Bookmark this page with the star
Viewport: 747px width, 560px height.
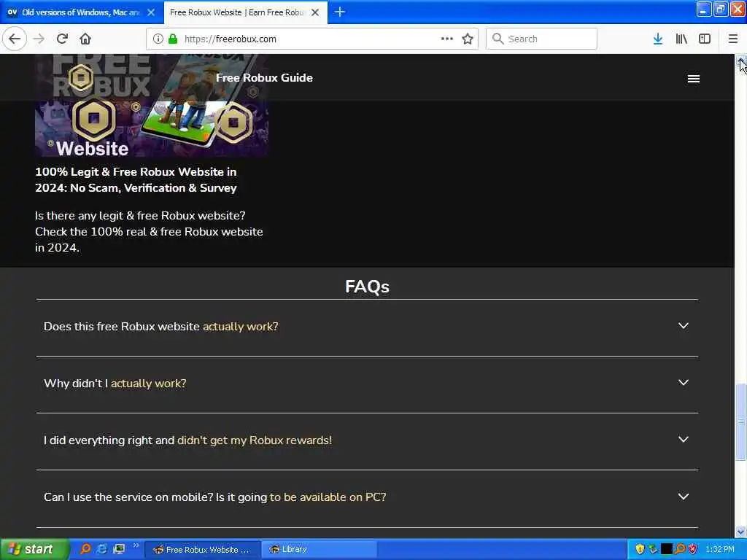click(x=468, y=39)
